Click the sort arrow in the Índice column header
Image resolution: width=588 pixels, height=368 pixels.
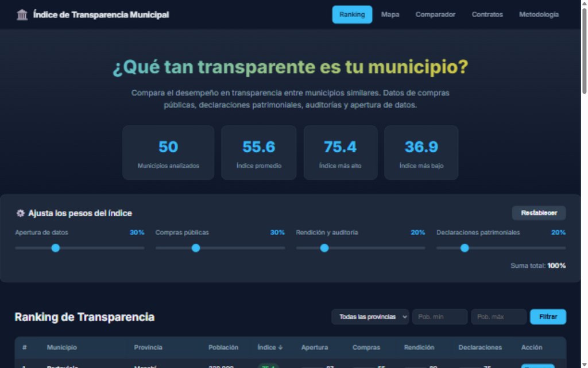[280, 347]
